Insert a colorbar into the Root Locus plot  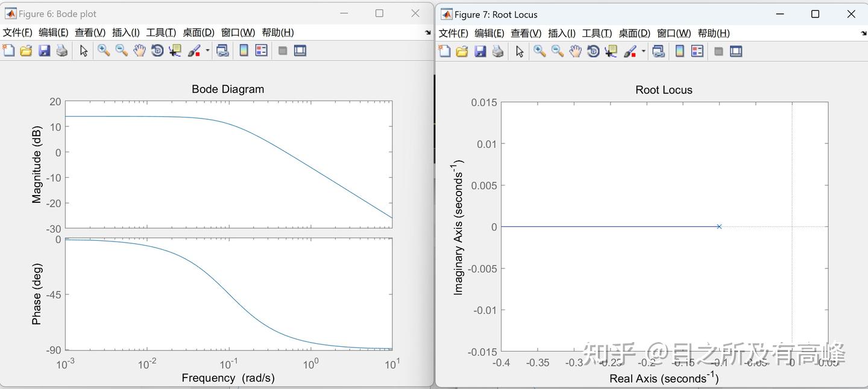679,51
